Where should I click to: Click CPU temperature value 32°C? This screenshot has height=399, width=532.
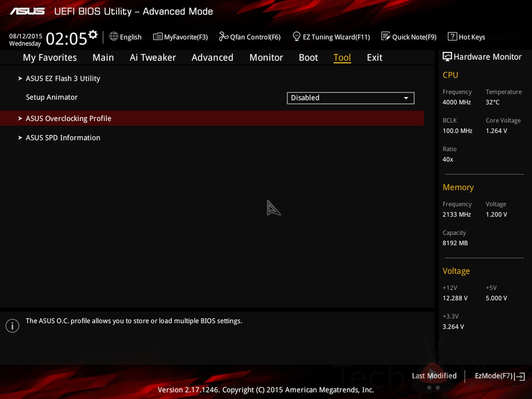tap(492, 102)
